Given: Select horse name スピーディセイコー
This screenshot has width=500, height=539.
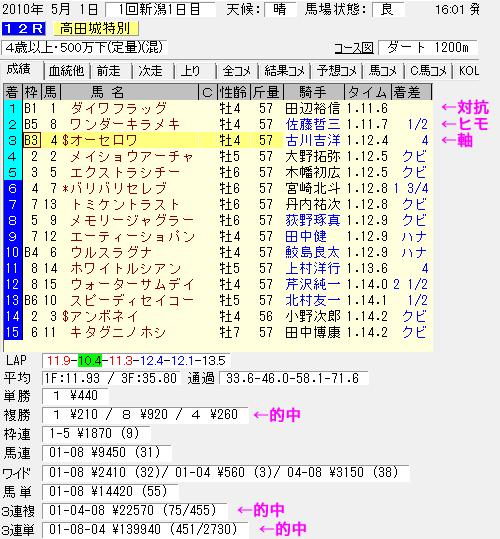Looking at the screenshot, I should pos(132,300).
